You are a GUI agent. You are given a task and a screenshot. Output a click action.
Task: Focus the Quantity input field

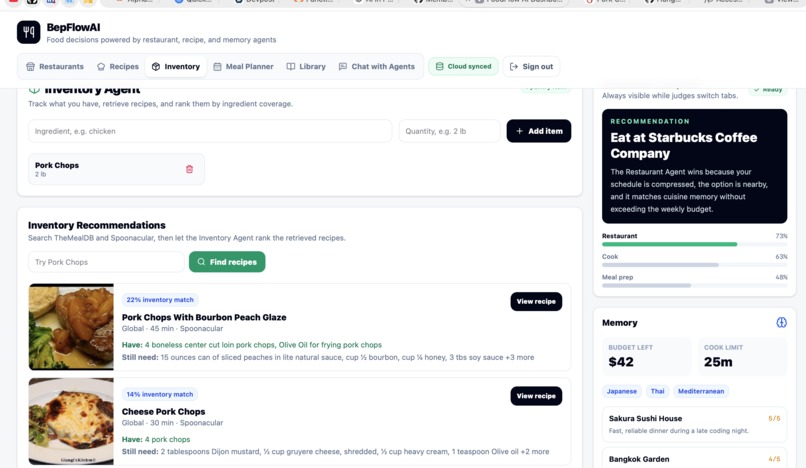pyautogui.click(x=449, y=131)
